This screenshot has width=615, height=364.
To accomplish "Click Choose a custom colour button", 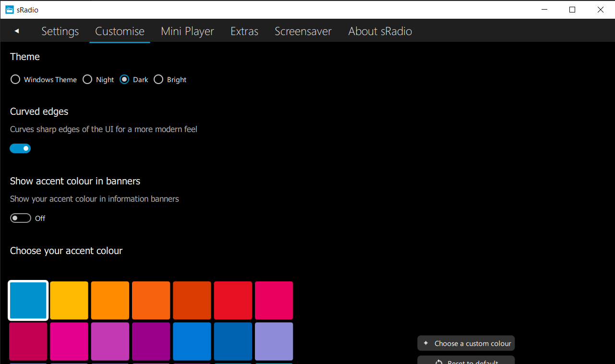I will coord(466,343).
